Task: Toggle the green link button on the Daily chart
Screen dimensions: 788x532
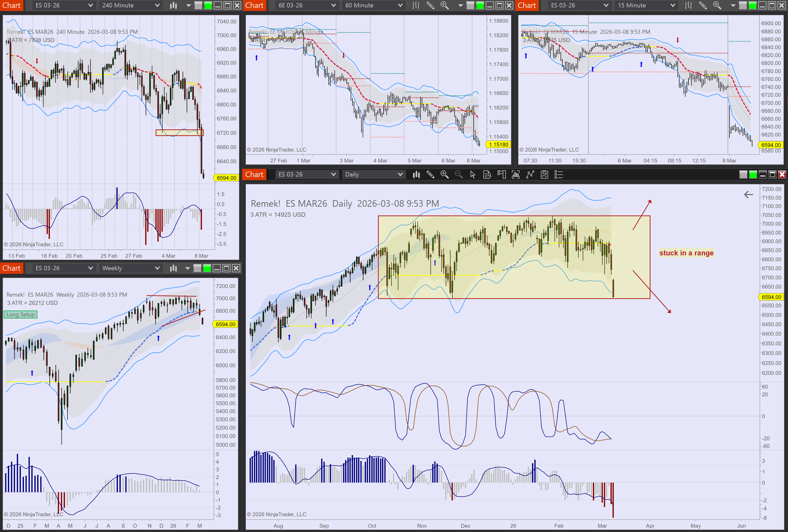Action: tap(753, 175)
